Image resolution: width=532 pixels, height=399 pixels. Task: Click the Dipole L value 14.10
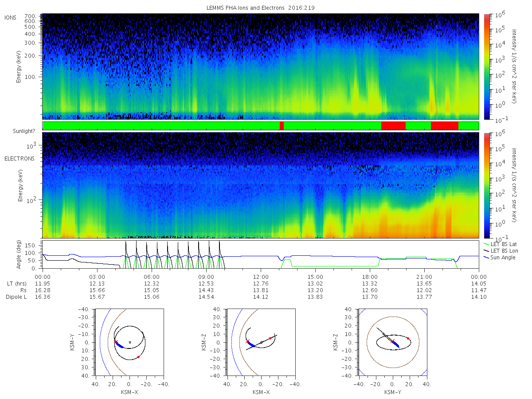(479, 297)
